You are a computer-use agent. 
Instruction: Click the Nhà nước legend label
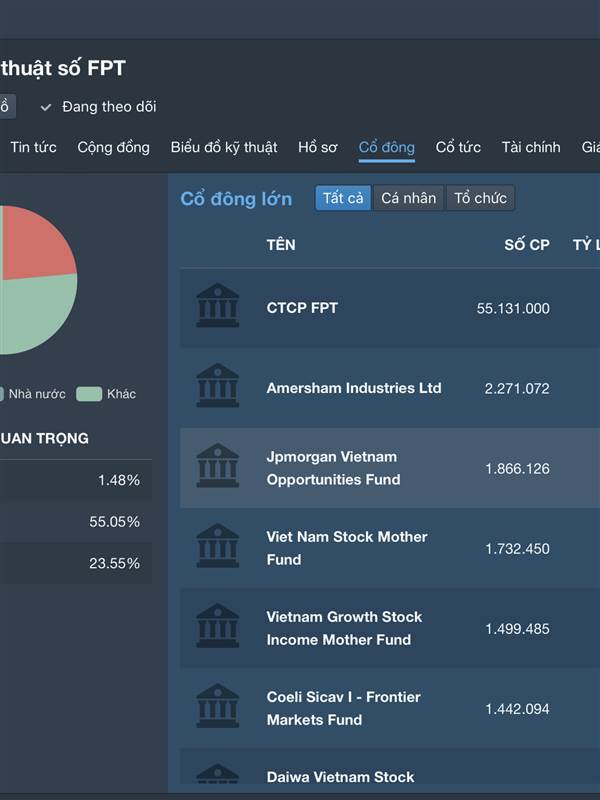coord(37,394)
